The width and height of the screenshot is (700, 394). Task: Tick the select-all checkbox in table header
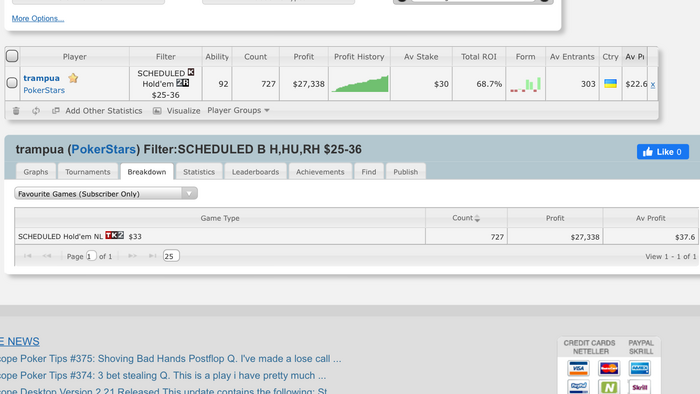pos(12,56)
